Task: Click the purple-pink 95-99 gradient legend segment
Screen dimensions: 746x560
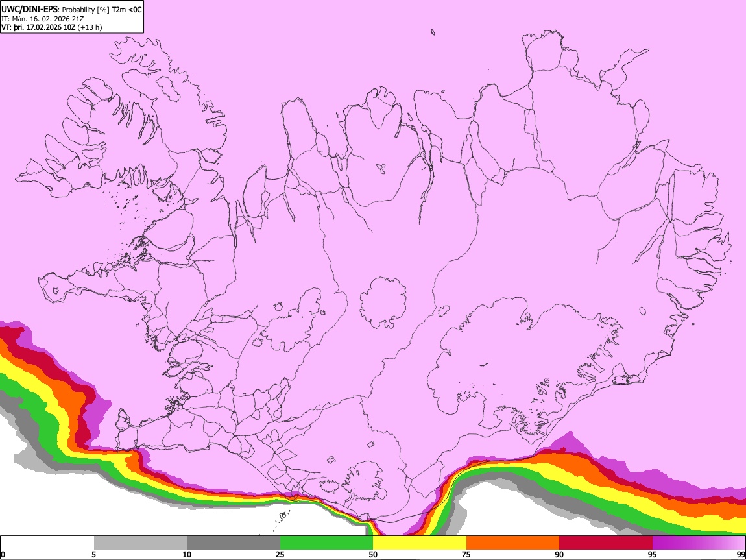Action: point(699,543)
